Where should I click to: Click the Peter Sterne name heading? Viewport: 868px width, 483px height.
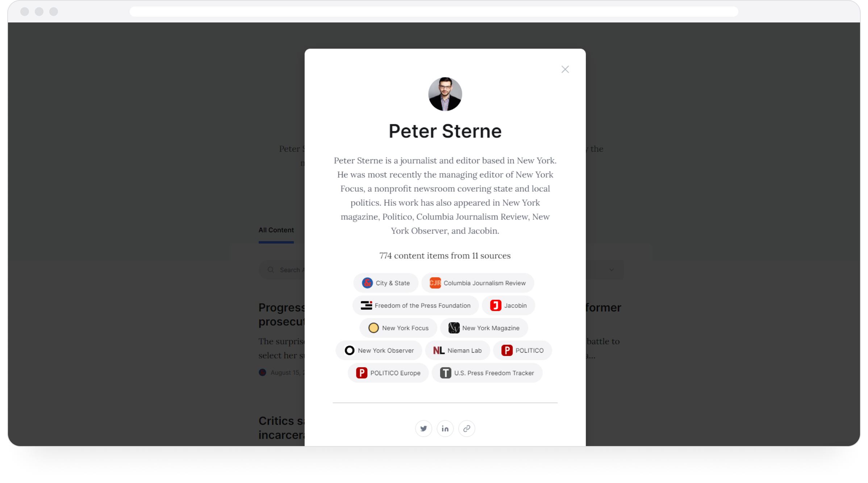tap(445, 131)
